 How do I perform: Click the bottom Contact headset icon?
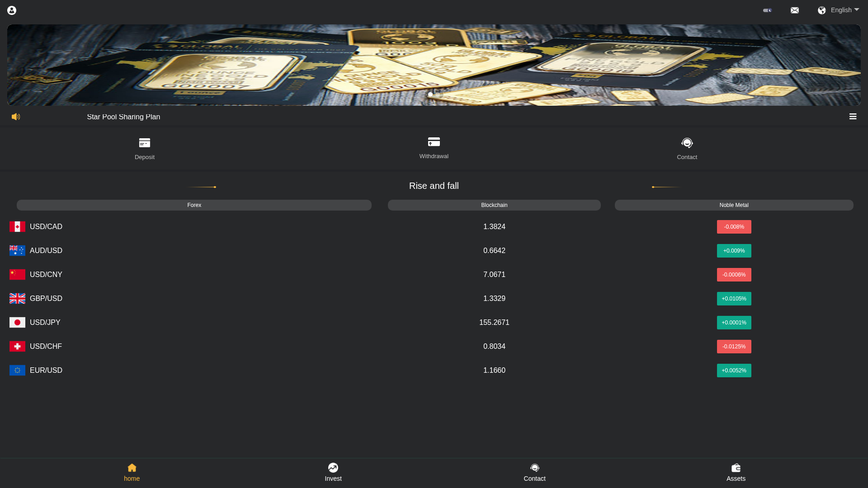point(535,468)
